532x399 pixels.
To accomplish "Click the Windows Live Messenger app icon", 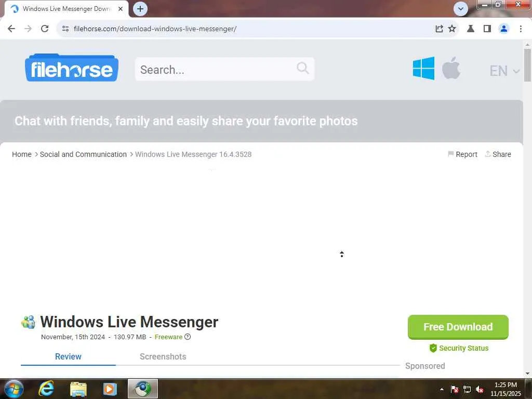I will point(28,322).
